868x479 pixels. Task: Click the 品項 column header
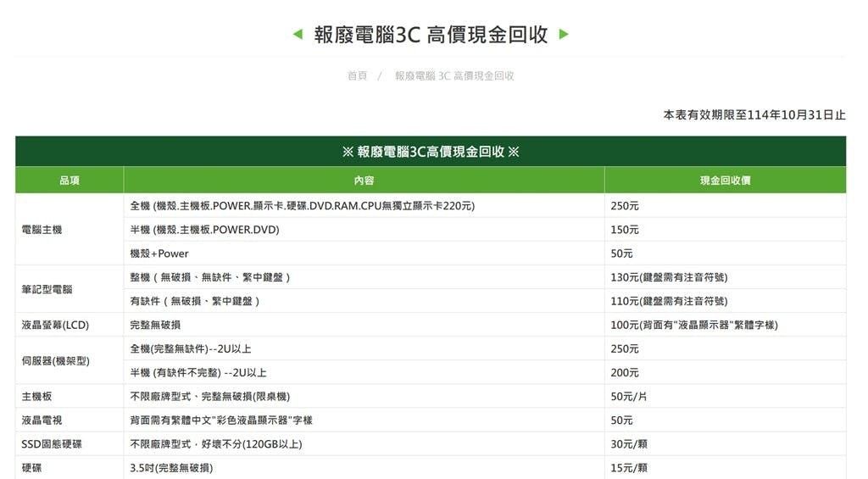tap(70, 181)
